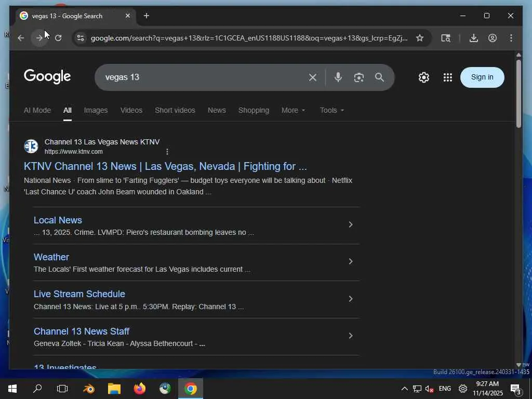Open Google quick settings gear
Image resolution: width=532 pixels, height=399 pixels.
424,77
